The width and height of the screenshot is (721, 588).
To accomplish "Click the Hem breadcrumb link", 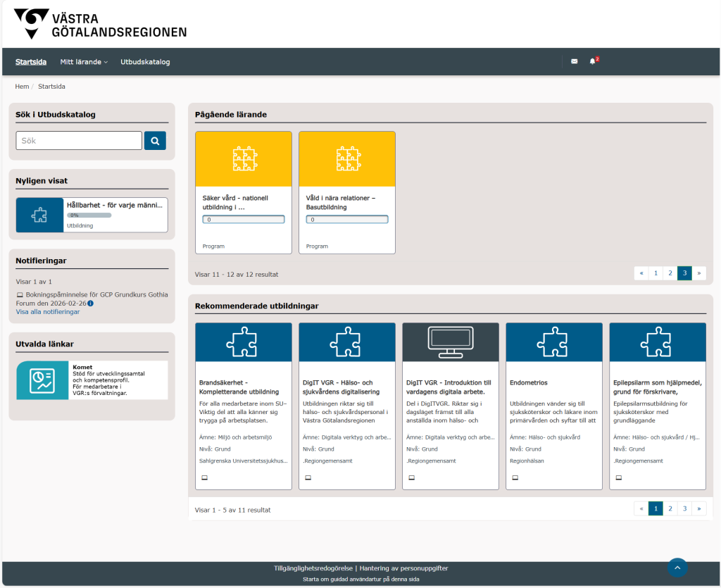I will coord(22,87).
